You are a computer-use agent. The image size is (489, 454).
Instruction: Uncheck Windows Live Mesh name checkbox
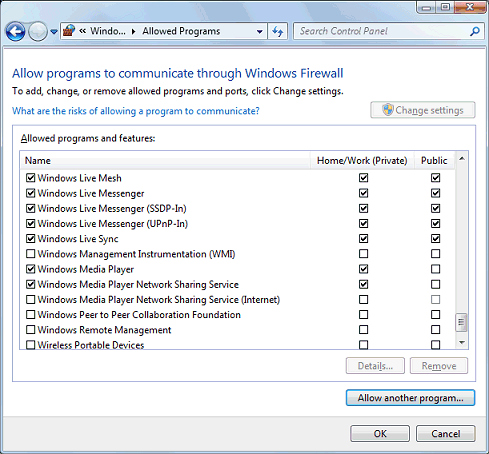click(30, 178)
